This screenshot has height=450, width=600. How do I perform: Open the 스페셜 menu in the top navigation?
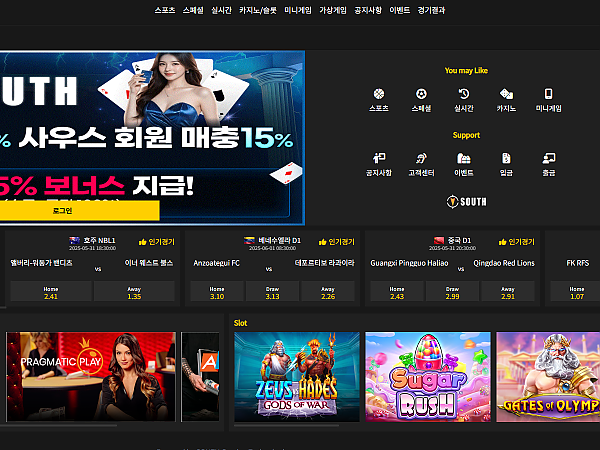[x=193, y=10]
